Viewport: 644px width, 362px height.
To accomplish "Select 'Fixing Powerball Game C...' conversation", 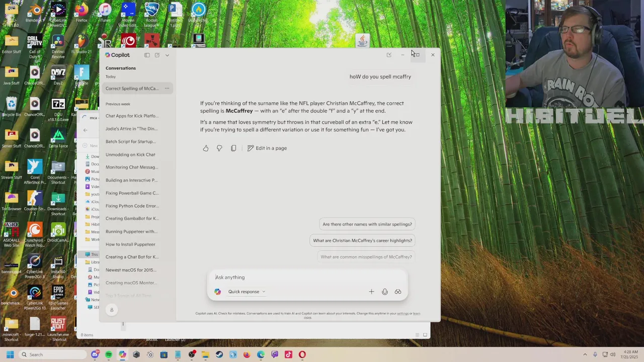I will click(x=132, y=193).
